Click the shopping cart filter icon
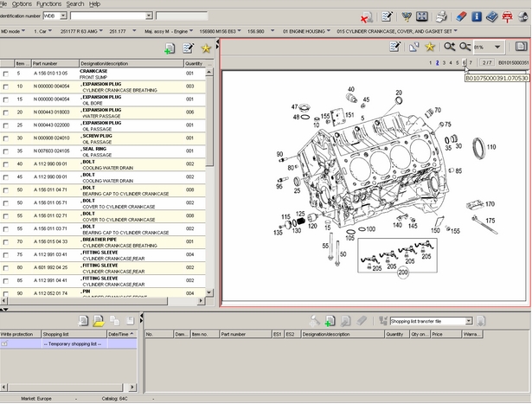The image size is (532, 404). 406,16
